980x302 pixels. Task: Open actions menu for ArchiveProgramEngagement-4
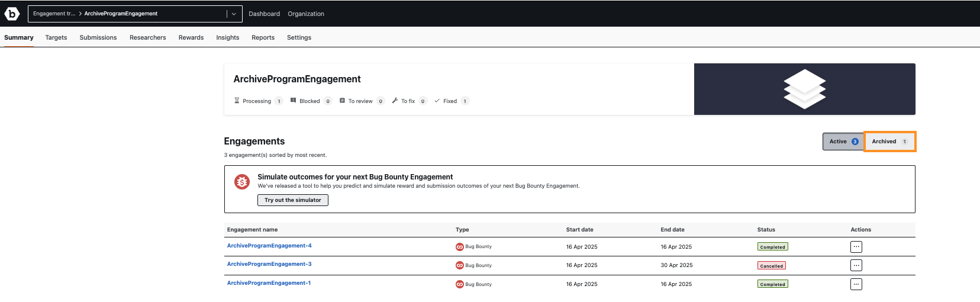856,247
